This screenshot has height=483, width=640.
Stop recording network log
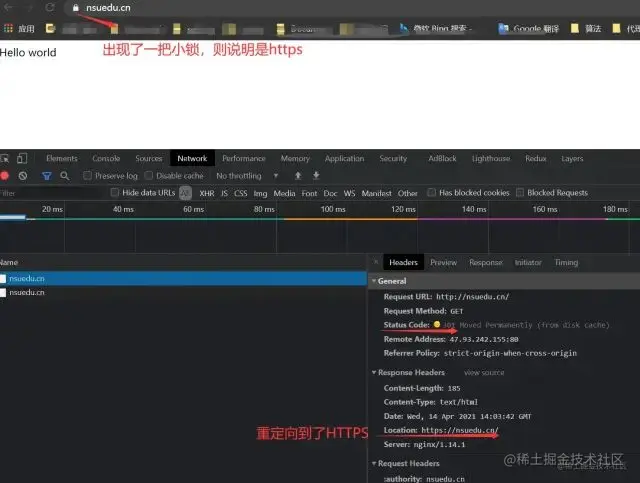pyautogui.click(x=4, y=176)
